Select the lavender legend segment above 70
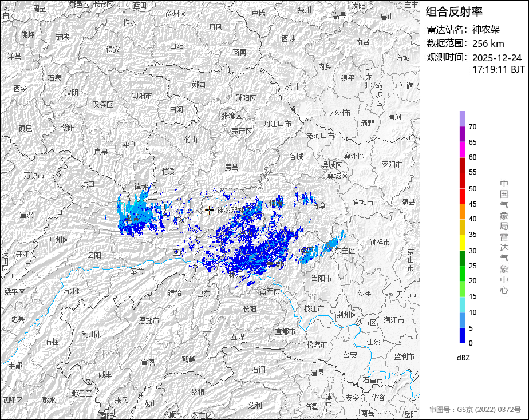 (x=463, y=118)
